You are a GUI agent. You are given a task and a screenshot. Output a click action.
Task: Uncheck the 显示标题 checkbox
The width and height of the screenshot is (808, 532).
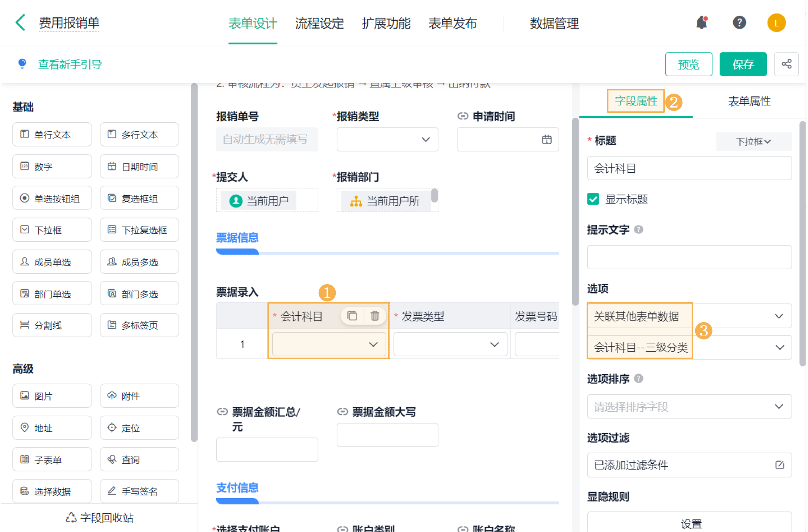coord(593,199)
